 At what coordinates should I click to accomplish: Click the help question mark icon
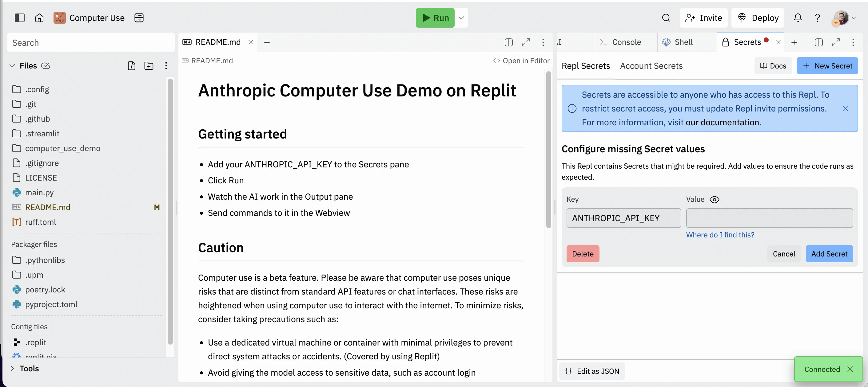[x=817, y=18]
